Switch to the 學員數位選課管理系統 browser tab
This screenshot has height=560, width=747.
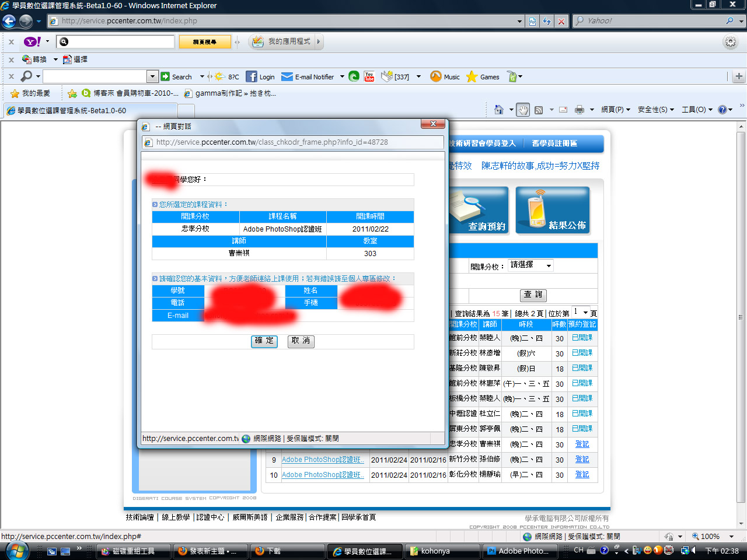(90, 110)
